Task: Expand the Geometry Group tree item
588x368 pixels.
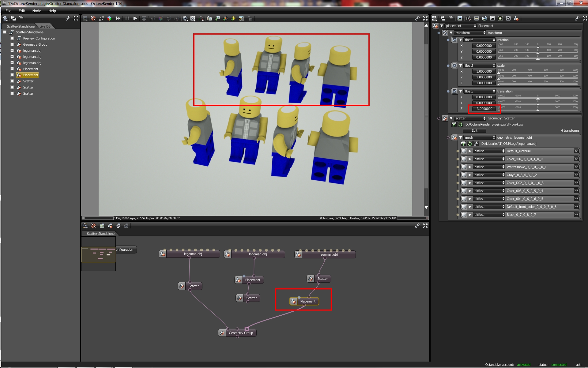Action: point(12,44)
